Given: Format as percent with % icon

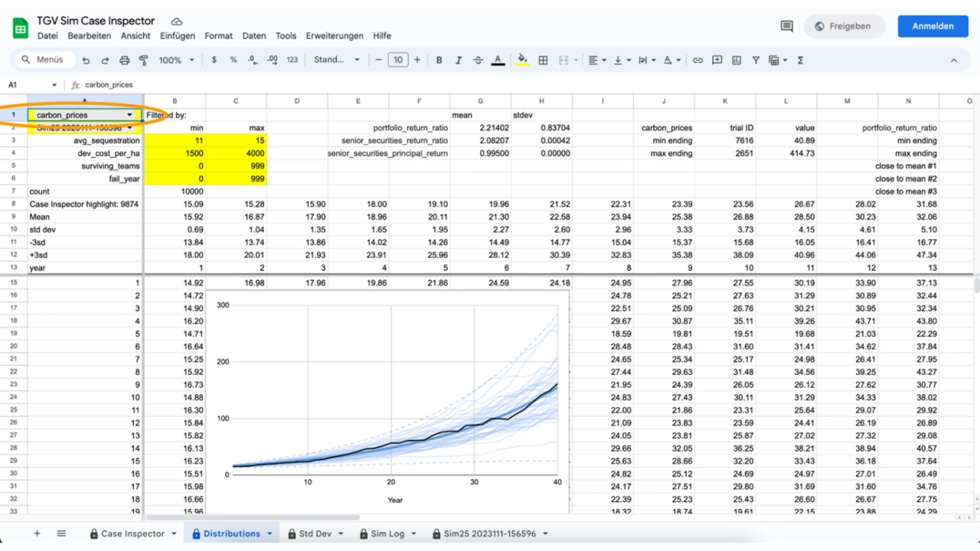Looking at the screenshot, I should (234, 60).
